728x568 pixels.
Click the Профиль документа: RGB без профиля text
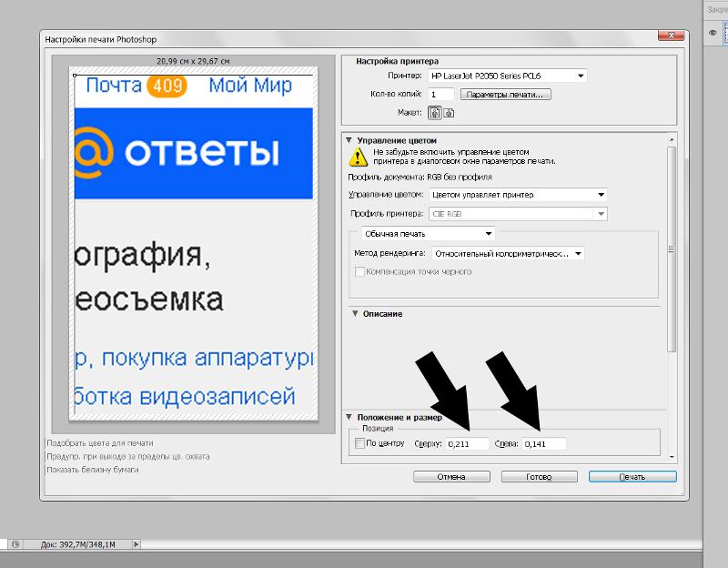[420, 177]
